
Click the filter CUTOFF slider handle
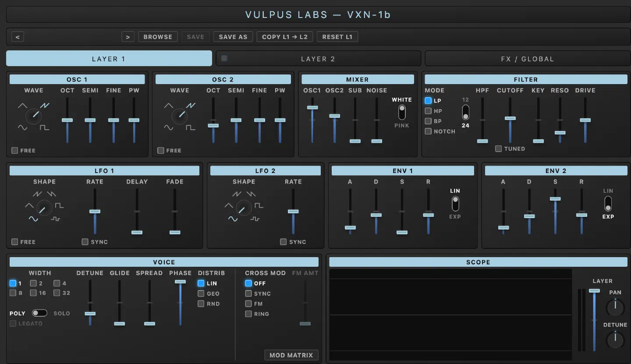tap(510, 118)
